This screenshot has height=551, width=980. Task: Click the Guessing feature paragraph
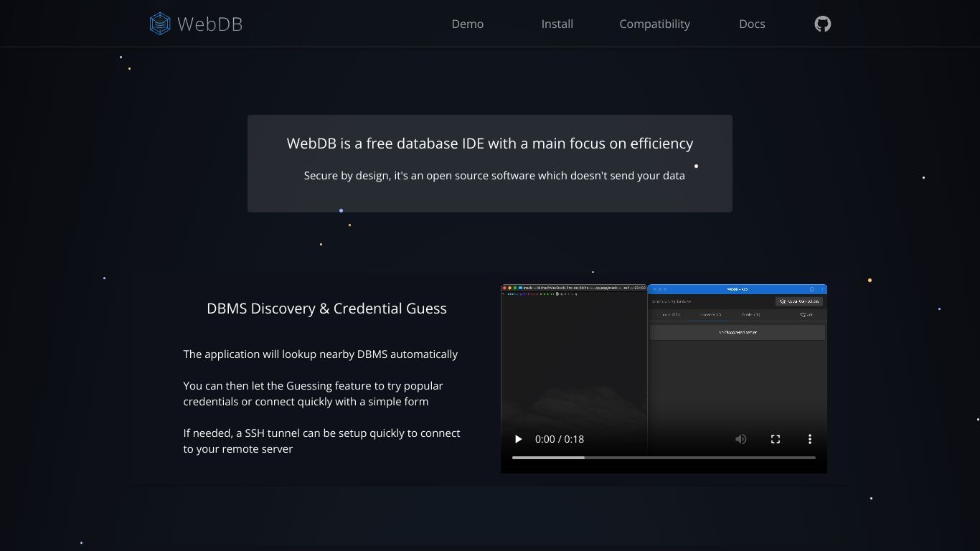click(314, 394)
